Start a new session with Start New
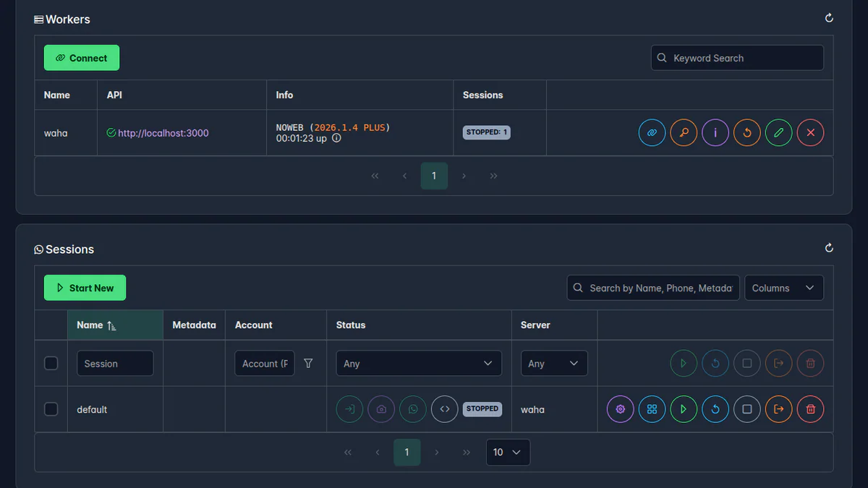 click(85, 287)
